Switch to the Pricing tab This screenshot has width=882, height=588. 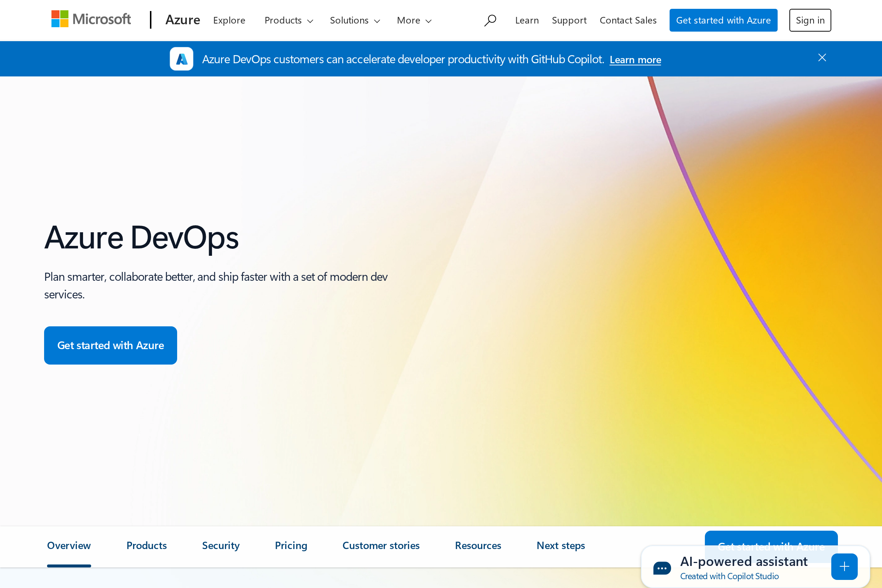click(x=291, y=546)
